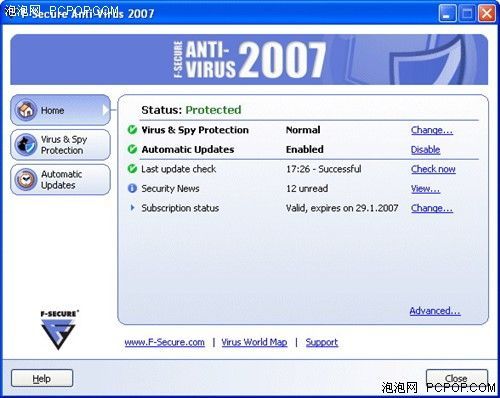
Task: Switch to Virus & Spy Protection tab
Action: click(x=60, y=145)
